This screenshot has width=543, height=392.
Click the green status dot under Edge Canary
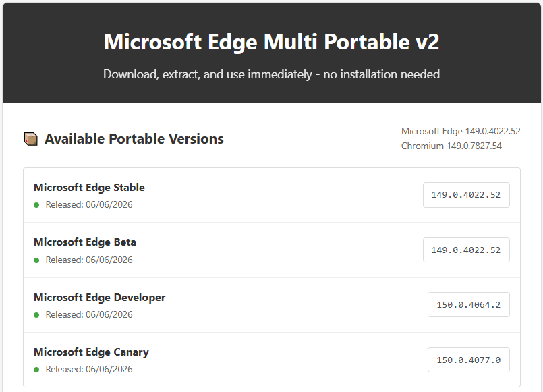tap(36, 370)
